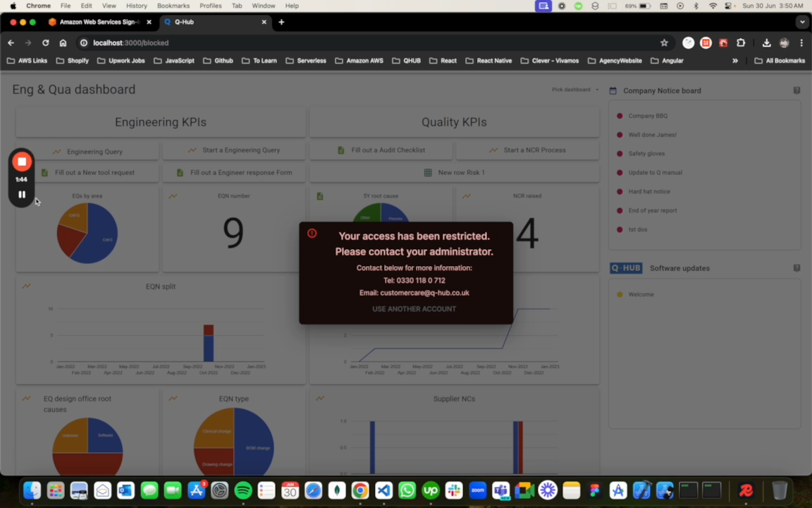Reload the current page
Screen dimensions: 812x508
coord(46,43)
